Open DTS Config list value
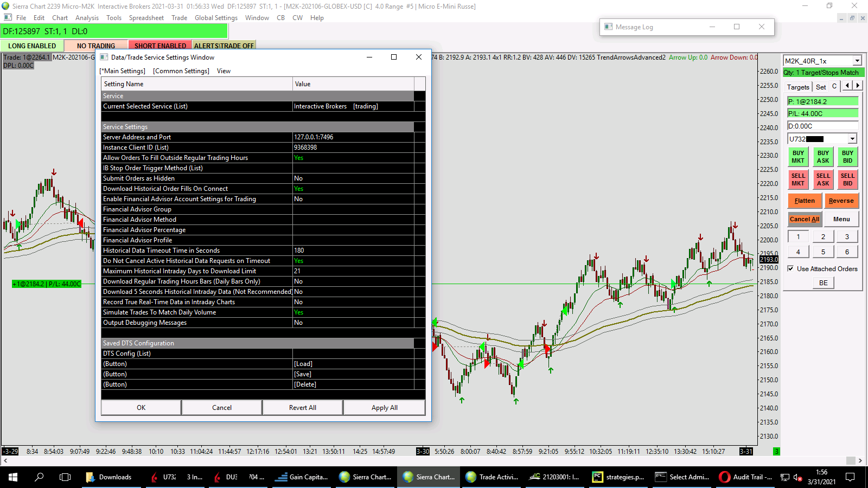Image resolution: width=868 pixels, height=488 pixels. pyautogui.click(x=353, y=354)
